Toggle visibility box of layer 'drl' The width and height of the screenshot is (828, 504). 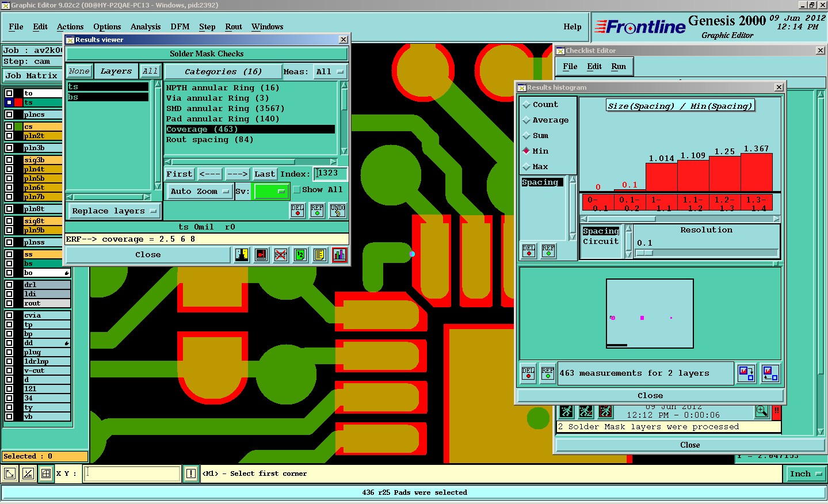point(10,285)
